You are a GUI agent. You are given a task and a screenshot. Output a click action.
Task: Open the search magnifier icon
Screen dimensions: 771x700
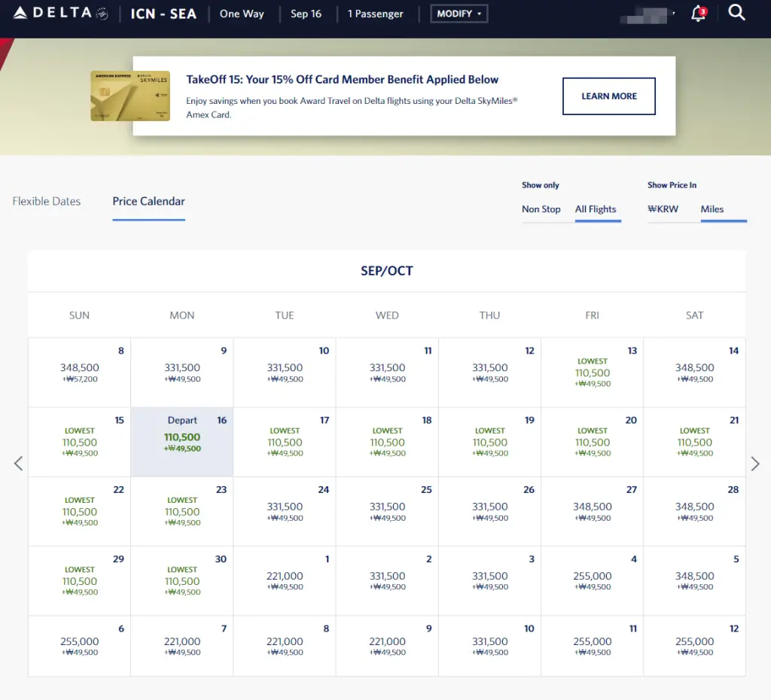click(737, 13)
